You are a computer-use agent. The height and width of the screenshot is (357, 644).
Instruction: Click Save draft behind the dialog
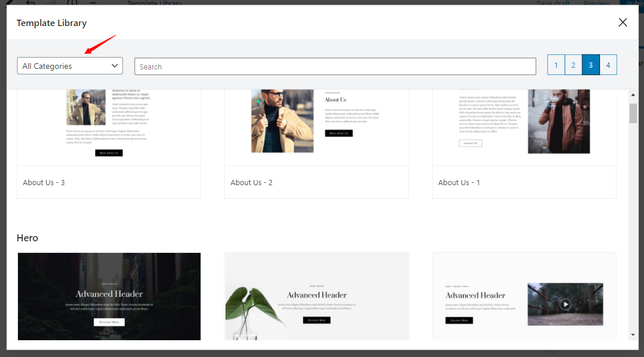[x=553, y=3]
